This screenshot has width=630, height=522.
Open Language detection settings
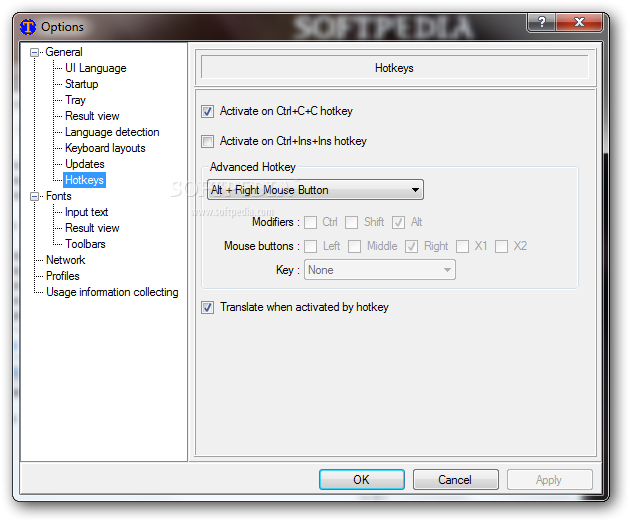click(112, 132)
